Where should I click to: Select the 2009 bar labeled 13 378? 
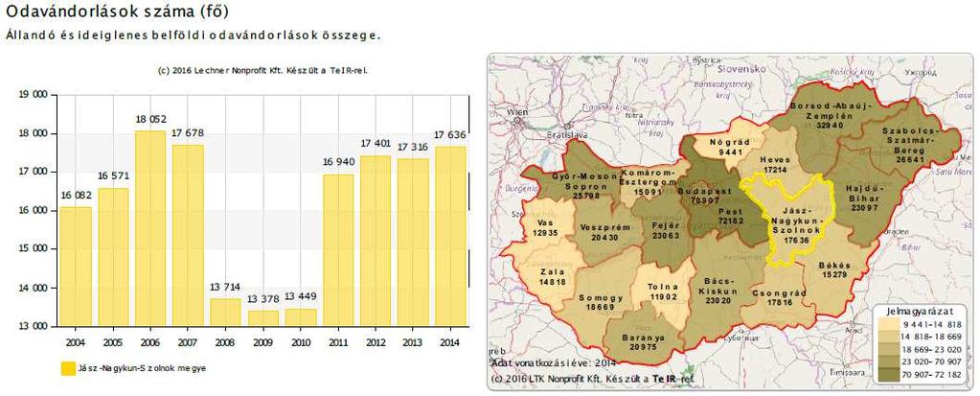click(x=263, y=318)
